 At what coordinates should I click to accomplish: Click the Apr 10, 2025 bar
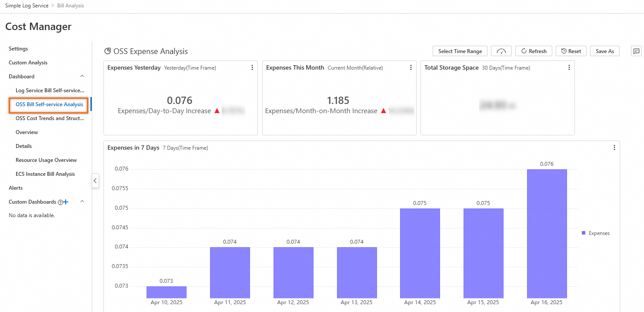tap(167, 292)
